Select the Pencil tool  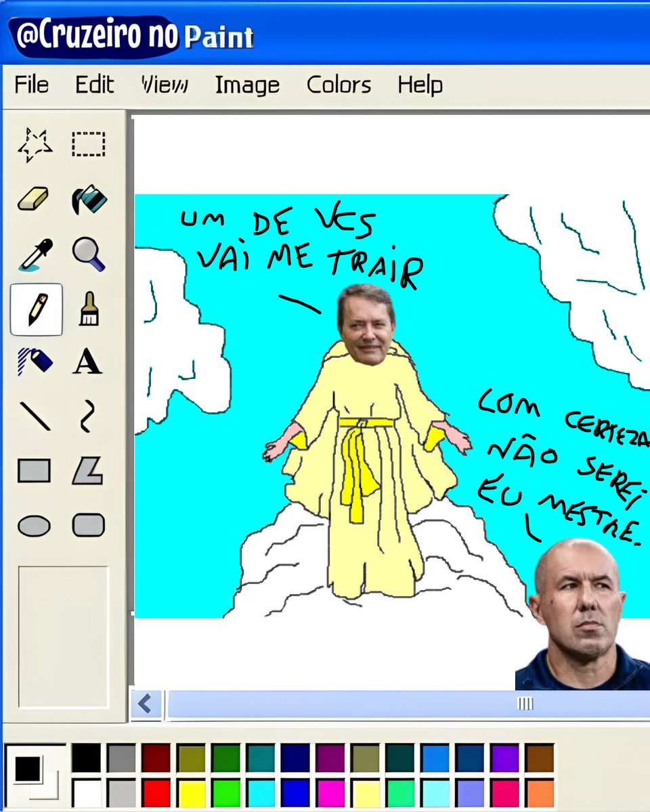(35, 311)
